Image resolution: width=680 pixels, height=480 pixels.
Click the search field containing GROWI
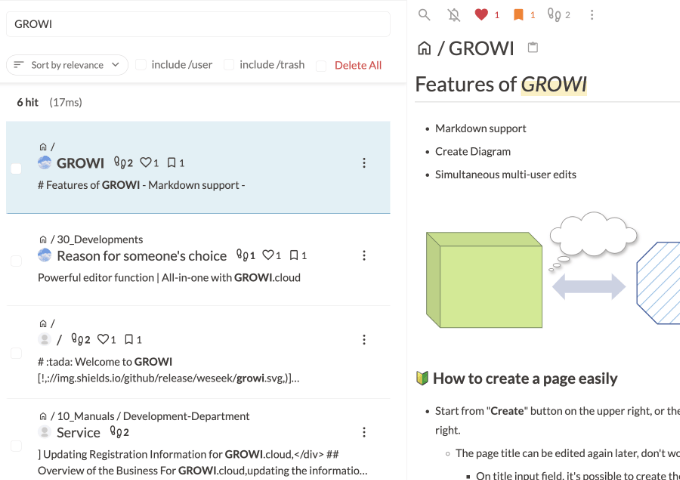[198, 24]
